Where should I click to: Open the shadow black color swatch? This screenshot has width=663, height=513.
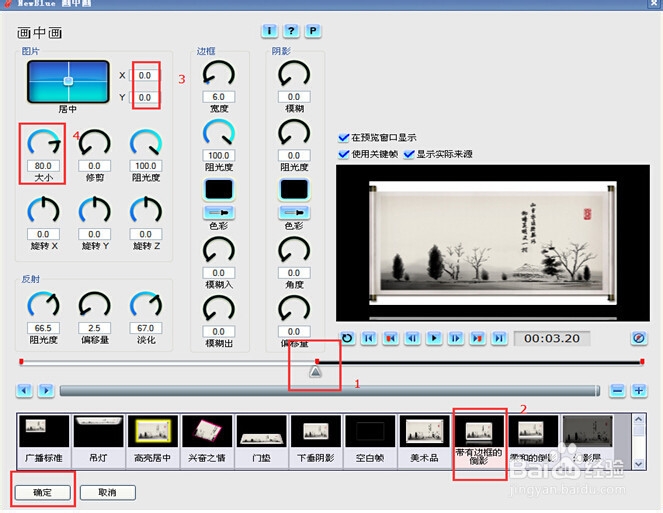click(x=294, y=189)
